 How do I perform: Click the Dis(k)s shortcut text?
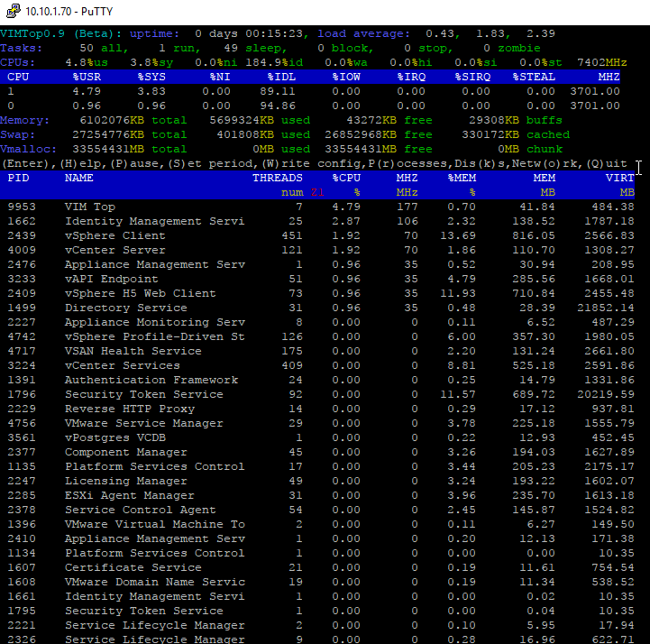[481, 163]
